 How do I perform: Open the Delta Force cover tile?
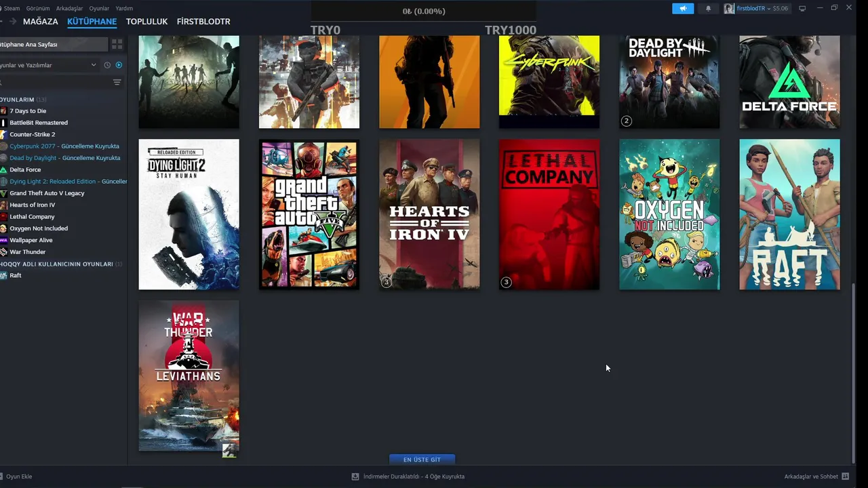789,82
